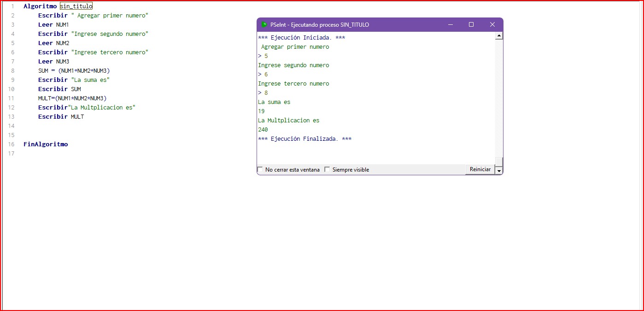This screenshot has width=644, height=311.
Task: Minimize the PSeInt execution window
Action: [x=450, y=25]
